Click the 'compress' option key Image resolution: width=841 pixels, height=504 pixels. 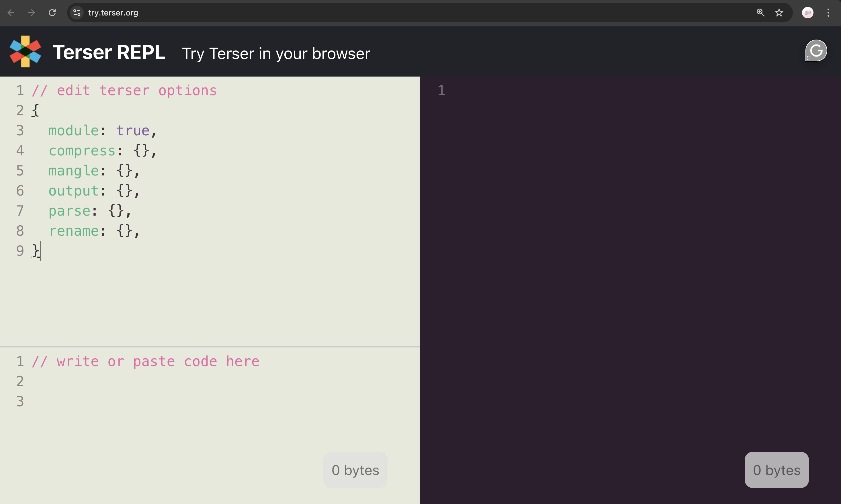pos(82,151)
